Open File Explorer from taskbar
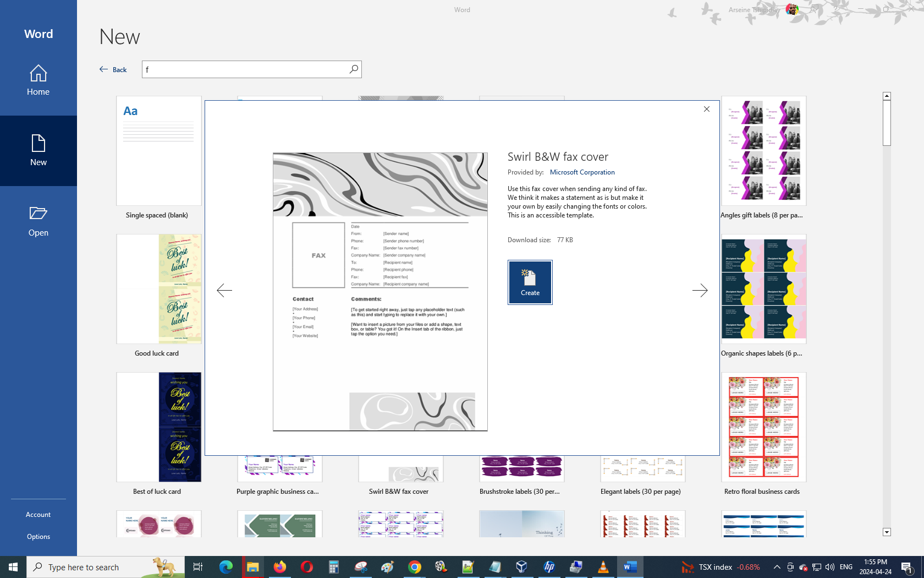 tap(252, 567)
